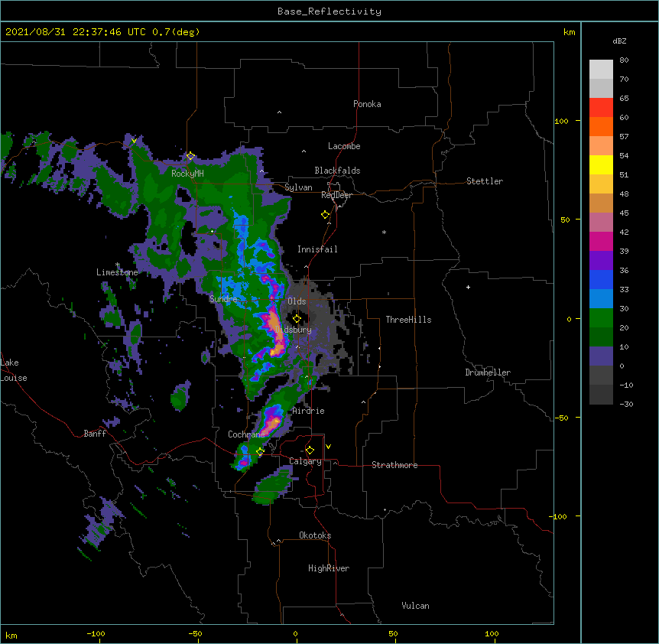Click the RockyMH label
The width and height of the screenshot is (659, 644).
click(187, 173)
